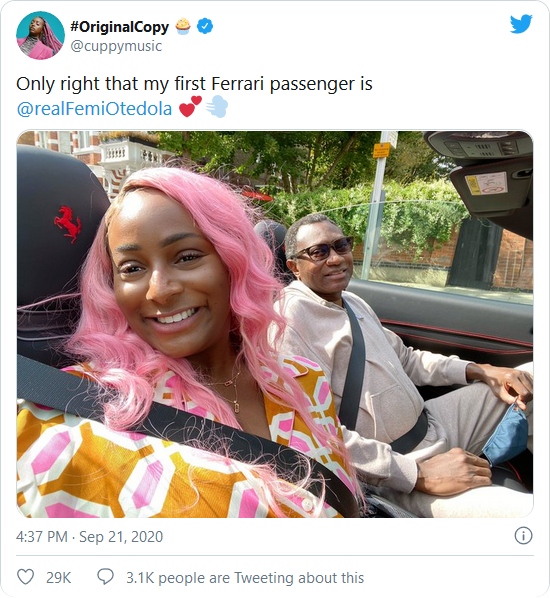The width and height of the screenshot is (550, 598).
Task: Click the 29K likes count
Action: click(58, 578)
